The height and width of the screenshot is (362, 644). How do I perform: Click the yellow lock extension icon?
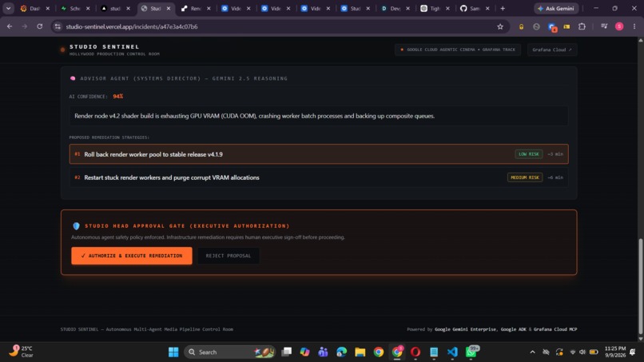click(x=521, y=26)
